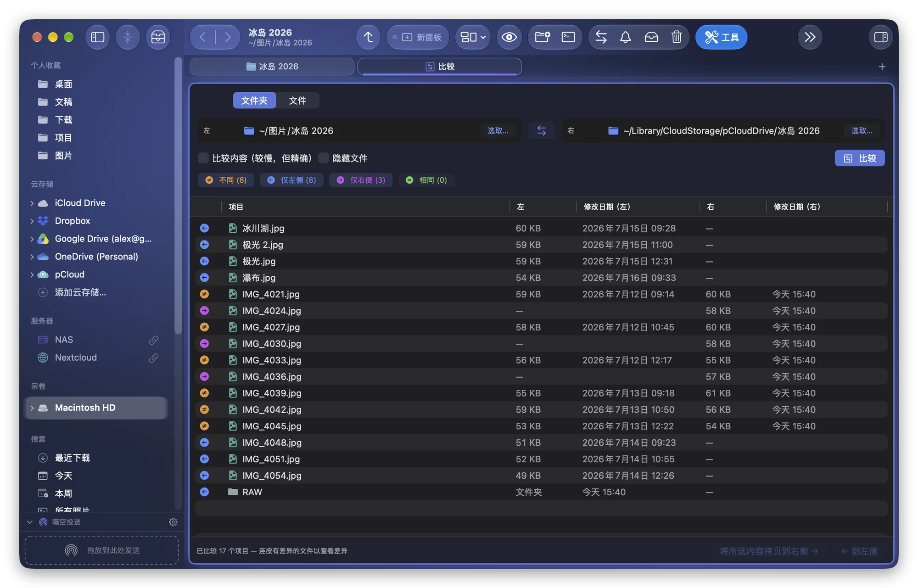Viewport: 918px width, 588px height.
Task: Show more toolbar items chevrons
Action: tap(810, 37)
